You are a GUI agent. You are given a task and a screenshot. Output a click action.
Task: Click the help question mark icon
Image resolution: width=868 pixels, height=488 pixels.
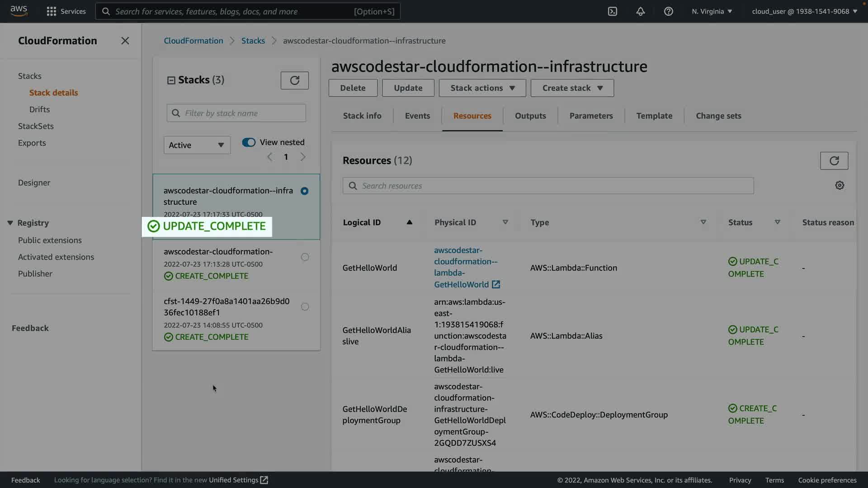pyautogui.click(x=668, y=11)
